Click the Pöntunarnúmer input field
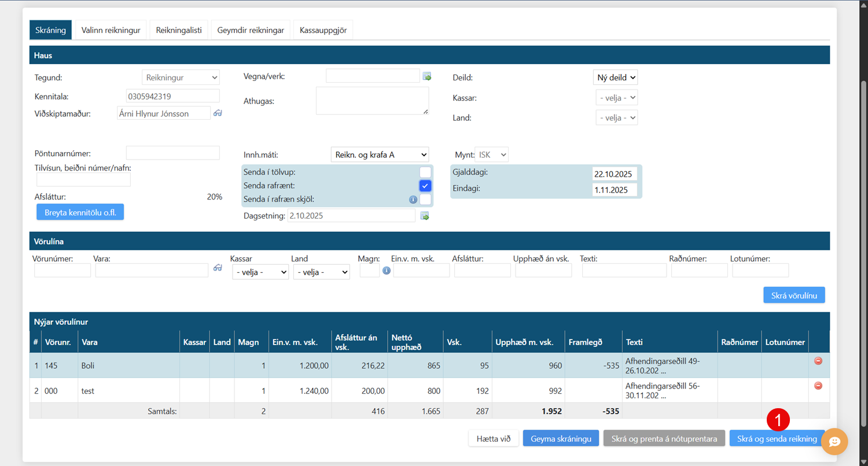Screen dimensions: 868x466 click(173, 153)
